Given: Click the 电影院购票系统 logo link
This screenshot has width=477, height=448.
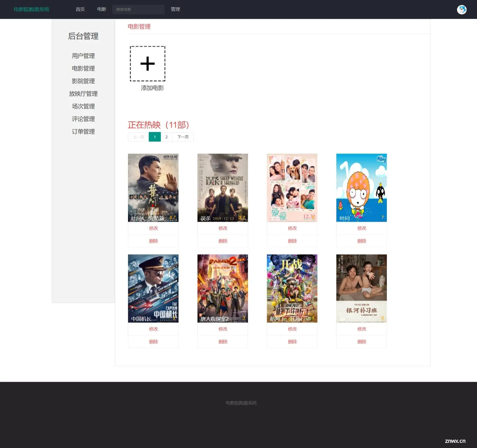Looking at the screenshot, I should (31, 9).
